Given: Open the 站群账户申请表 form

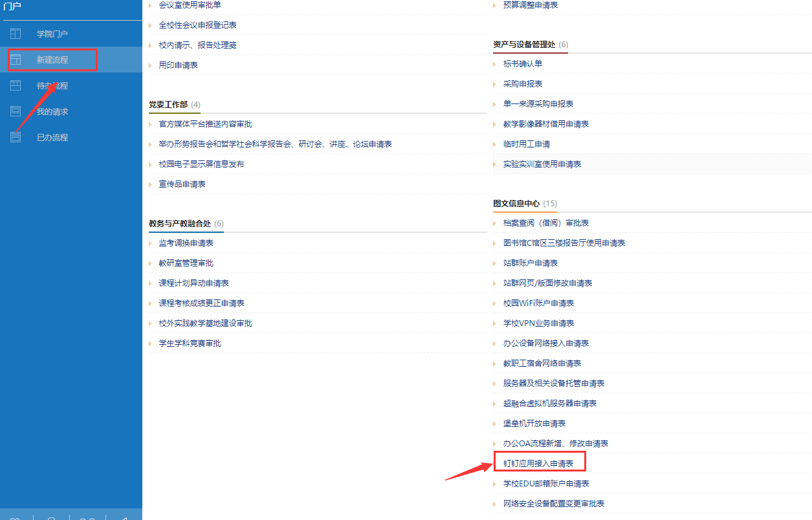Looking at the screenshot, I should point(531,263).
